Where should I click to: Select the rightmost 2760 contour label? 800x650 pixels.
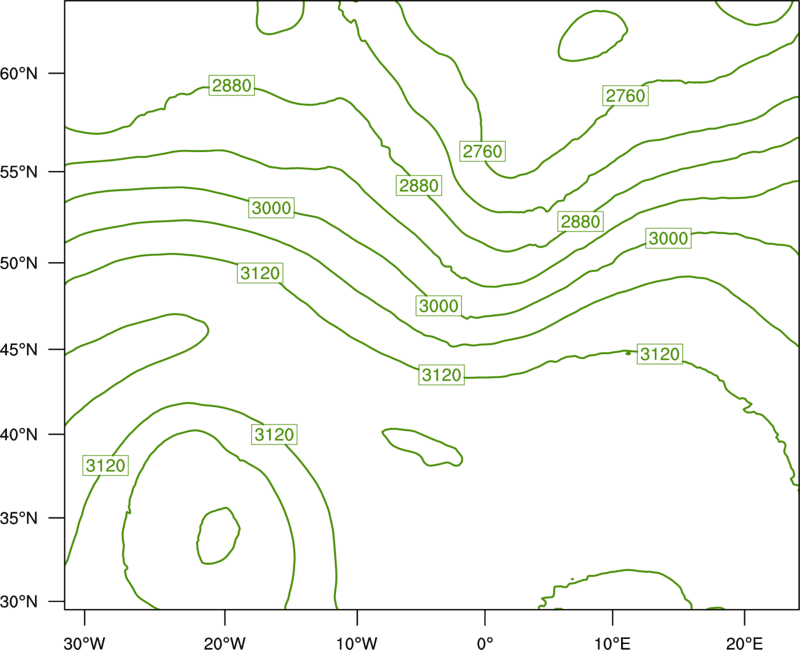pos(626,95)
